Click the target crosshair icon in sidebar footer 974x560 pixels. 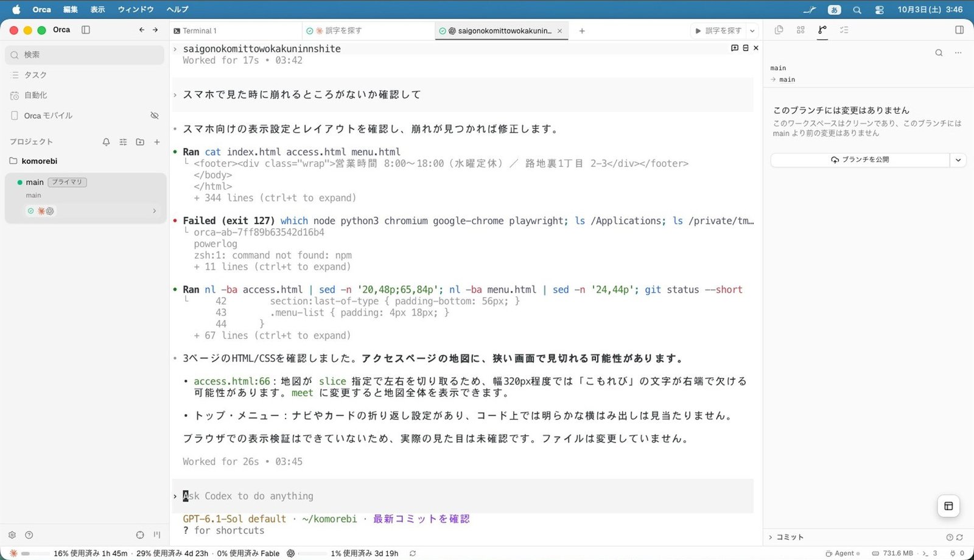tap(140, 535)
